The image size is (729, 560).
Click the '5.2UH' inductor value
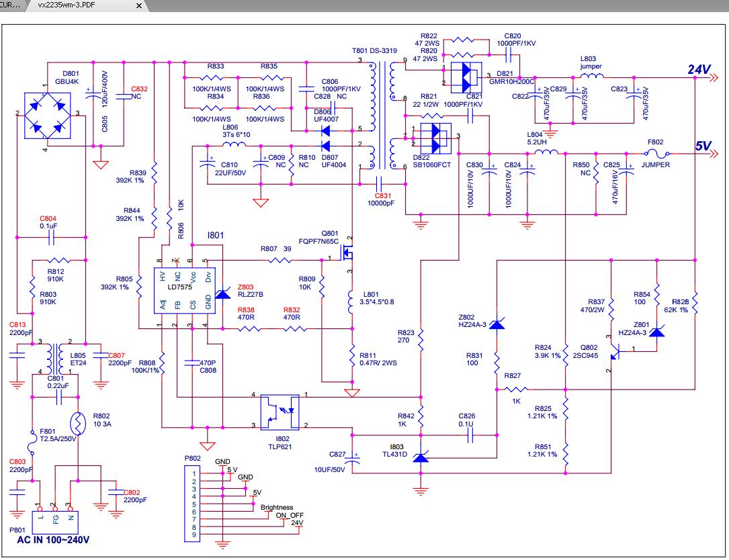[x=538, y=142]
